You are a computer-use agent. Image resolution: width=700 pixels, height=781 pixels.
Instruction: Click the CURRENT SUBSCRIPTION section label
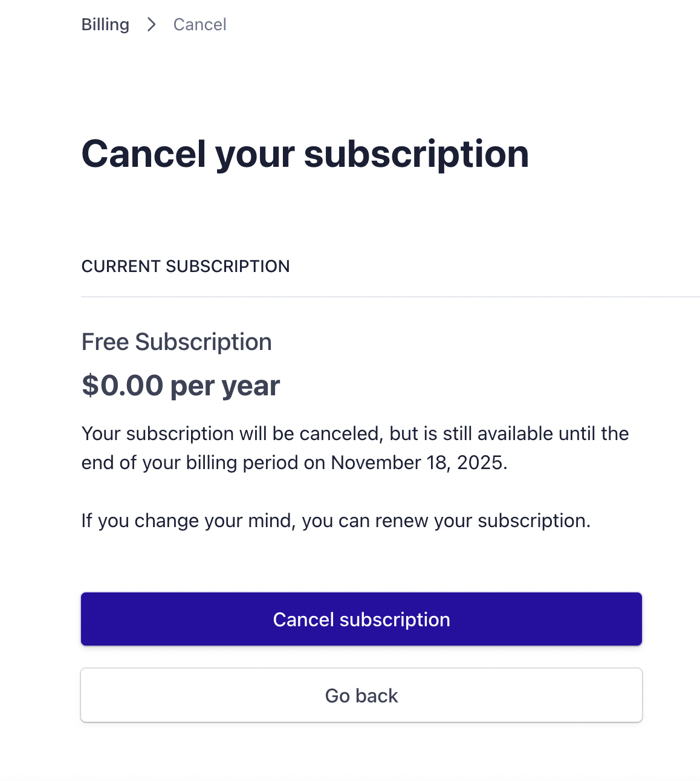186,267
